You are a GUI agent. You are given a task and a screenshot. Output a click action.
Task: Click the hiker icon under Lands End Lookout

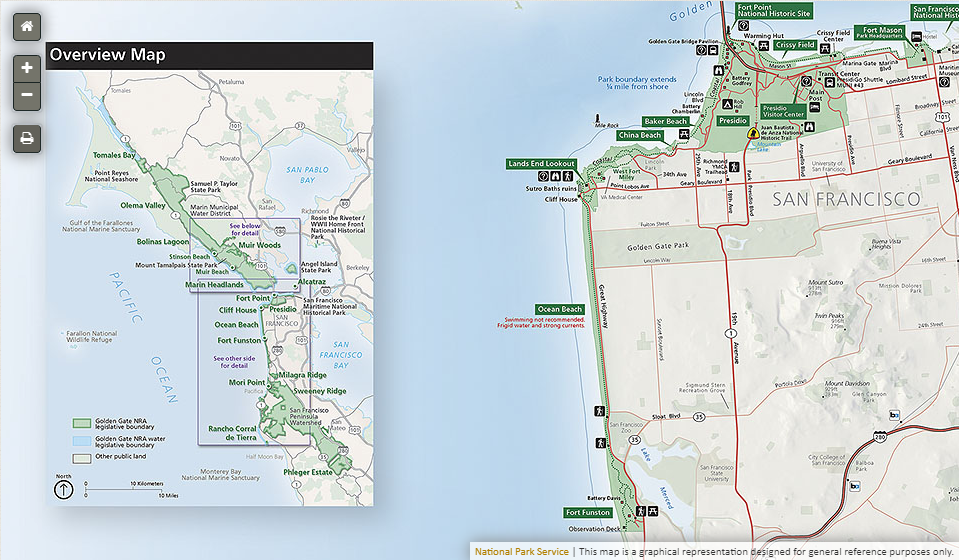(x=568, y=176)
